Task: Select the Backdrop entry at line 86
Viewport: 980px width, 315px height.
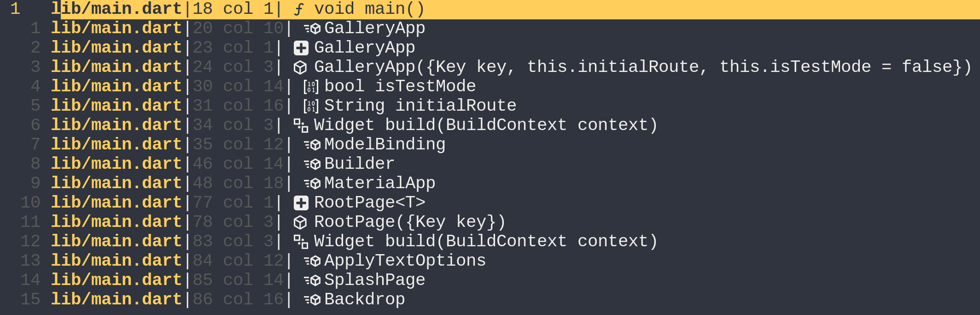Action: [x=364, y=299]
